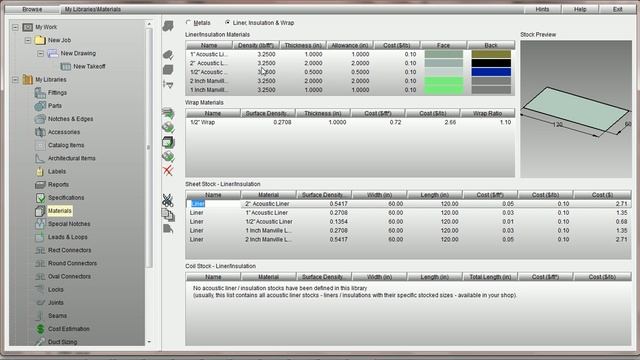Select the Labels icon

40,172
